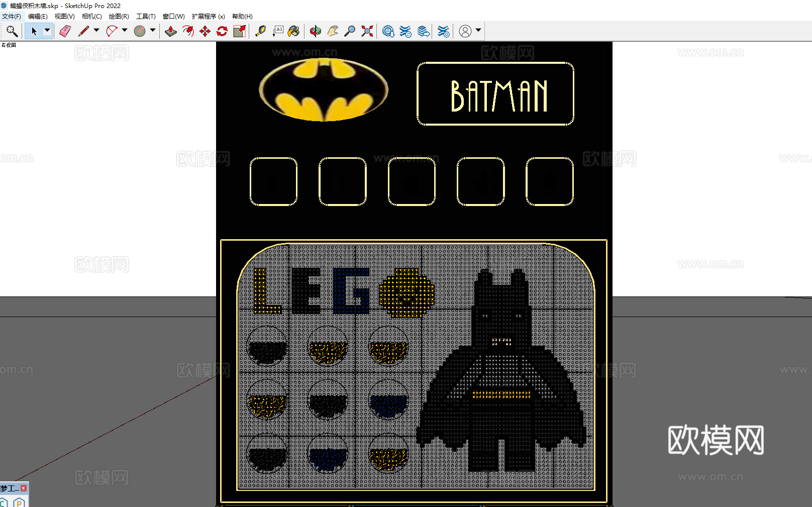The width and height of the screenshot is (812, 507).
Task: Choose the Move tool
Action: (205, 31)
